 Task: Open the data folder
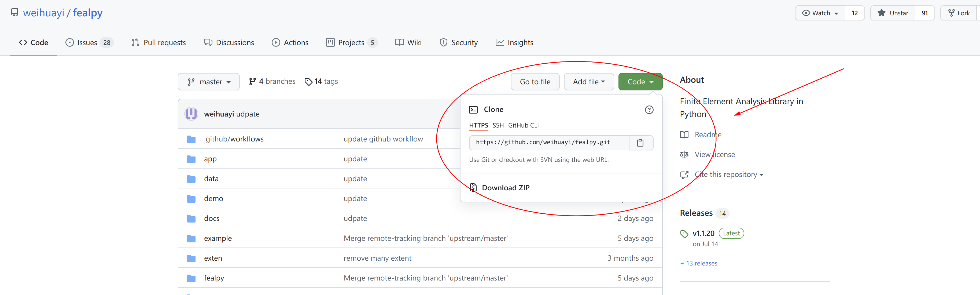[211, 179]
